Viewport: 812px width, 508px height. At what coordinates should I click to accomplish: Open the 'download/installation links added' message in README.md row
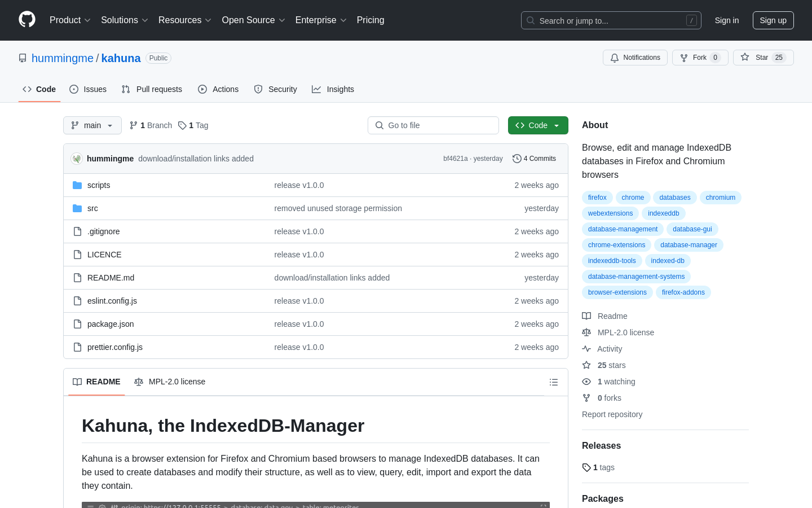[x=332, y=278]
